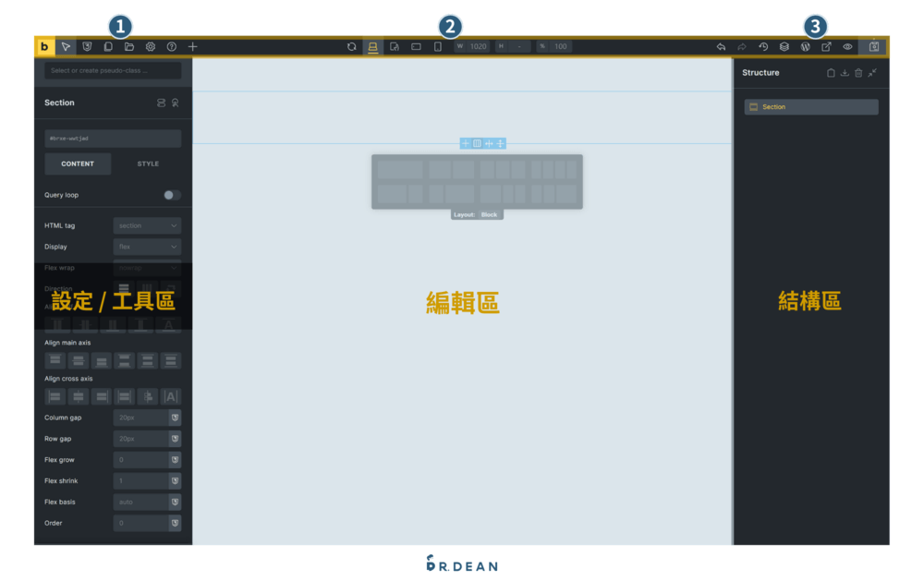This screenshot has width=924, height=581.
Task: Switch to the CONTENT tab
Action: [78, 163]
